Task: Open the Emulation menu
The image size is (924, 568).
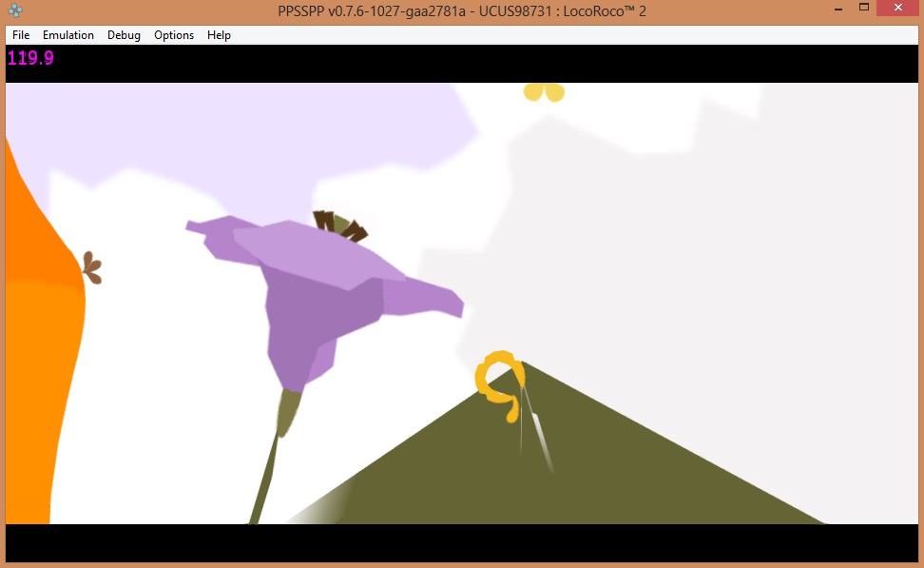Action: point(68,35)
